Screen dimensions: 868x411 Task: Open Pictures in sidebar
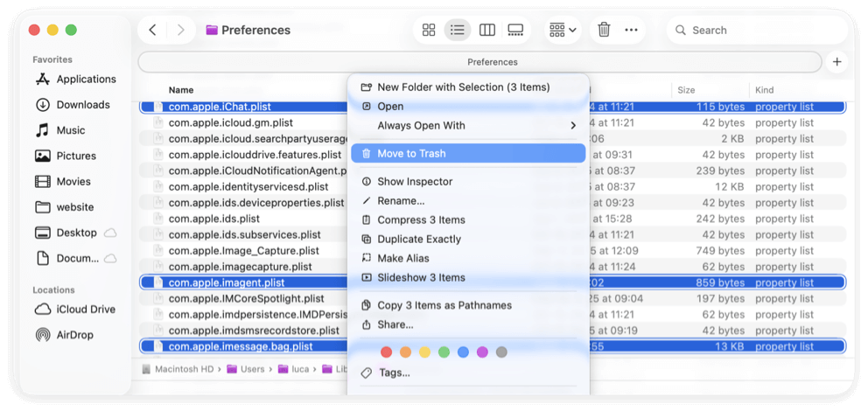coord(65,156)
